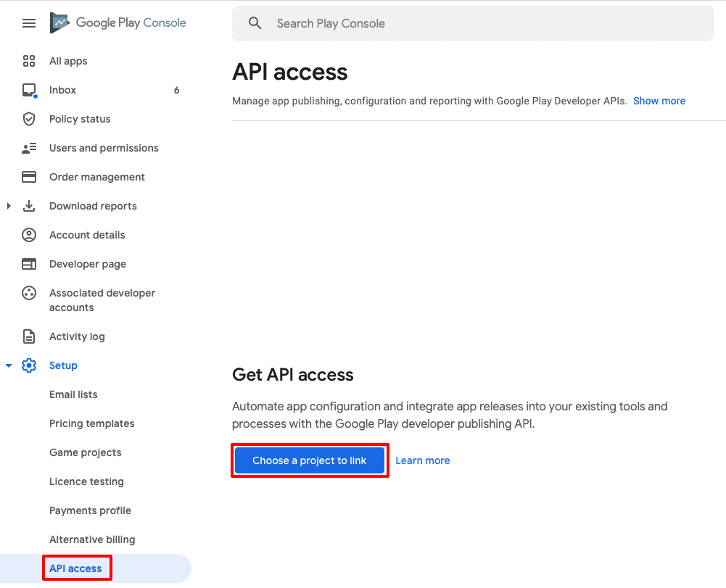Click Choose a project to link

[x=310, y=460]
